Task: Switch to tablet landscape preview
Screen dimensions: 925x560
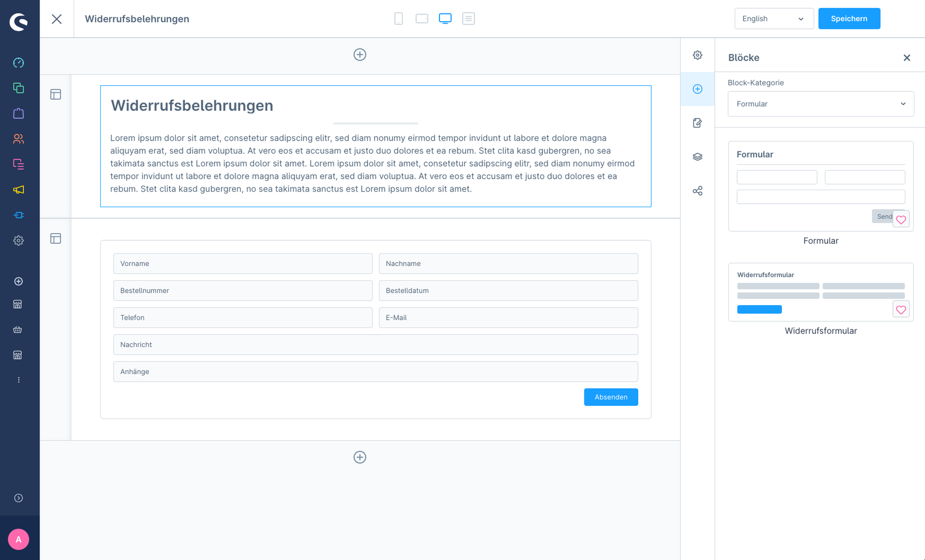Action: coord(422,19)
